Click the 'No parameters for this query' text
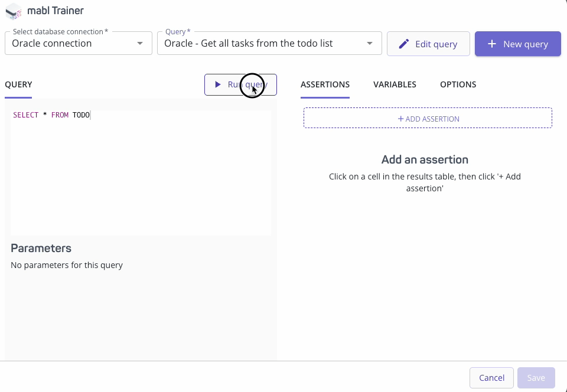Viewport: 567px width, 392px height. coord(67,265)
